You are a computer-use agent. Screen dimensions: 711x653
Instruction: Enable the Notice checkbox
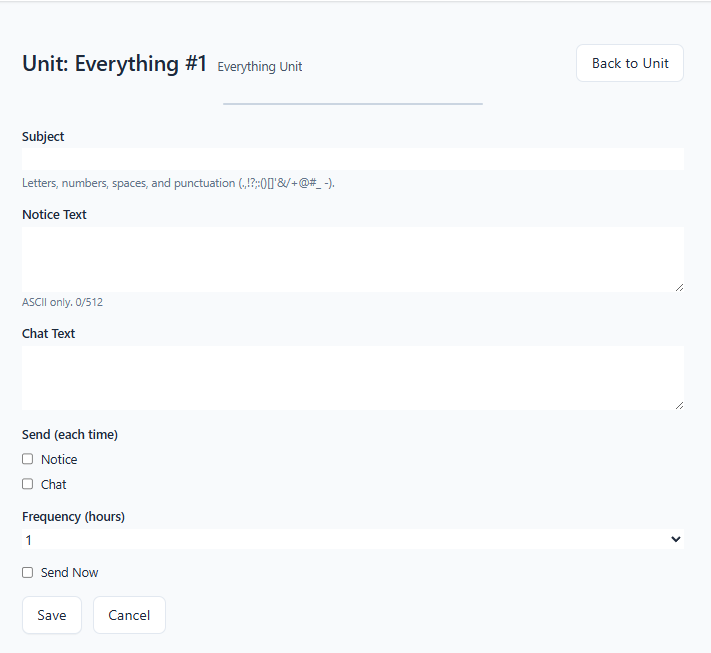(28, 459)
